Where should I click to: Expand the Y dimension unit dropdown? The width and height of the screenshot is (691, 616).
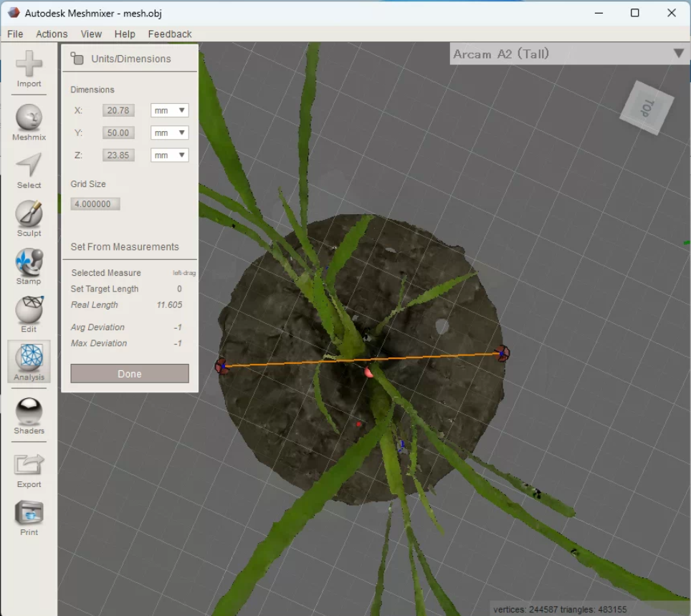pos(169,133)
